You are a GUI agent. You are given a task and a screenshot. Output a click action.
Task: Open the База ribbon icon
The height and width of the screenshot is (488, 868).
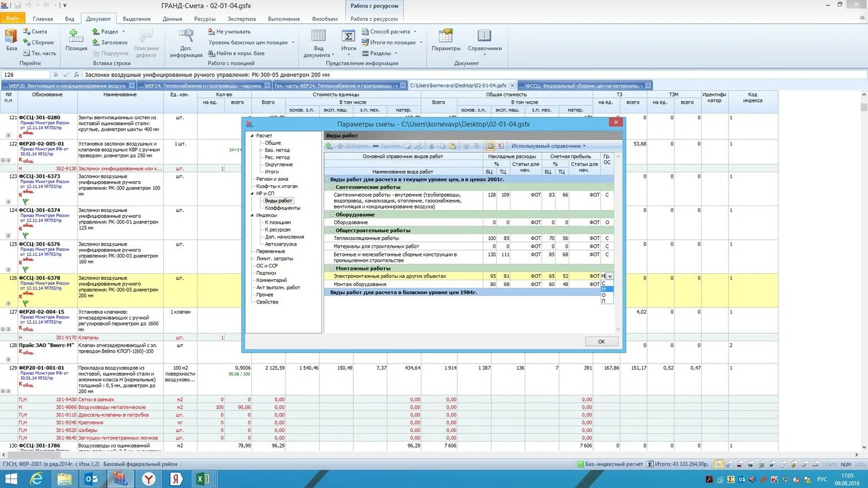click(x=11, y=39)
